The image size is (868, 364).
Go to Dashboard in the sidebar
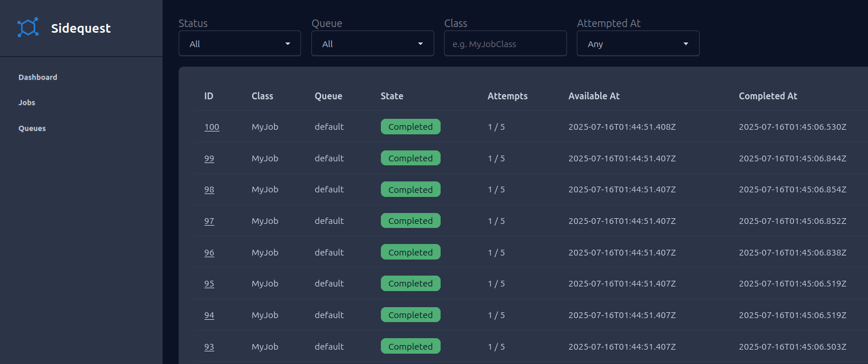point(38,77)
